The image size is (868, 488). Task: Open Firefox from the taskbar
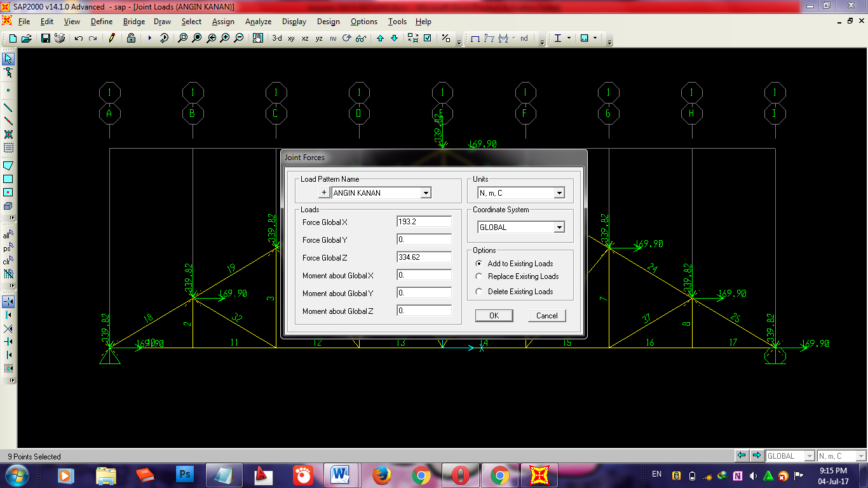click(381, 475)
